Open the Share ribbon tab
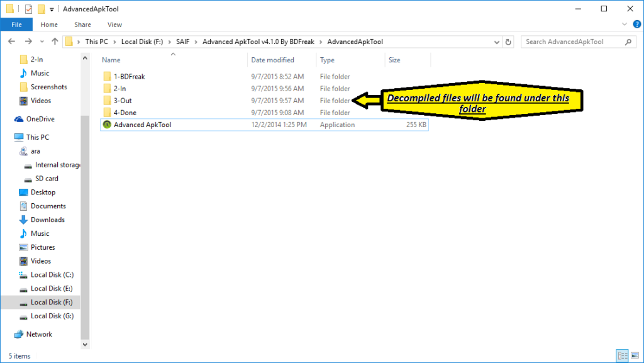Screen dimensions: 644x363 point(82,25)
